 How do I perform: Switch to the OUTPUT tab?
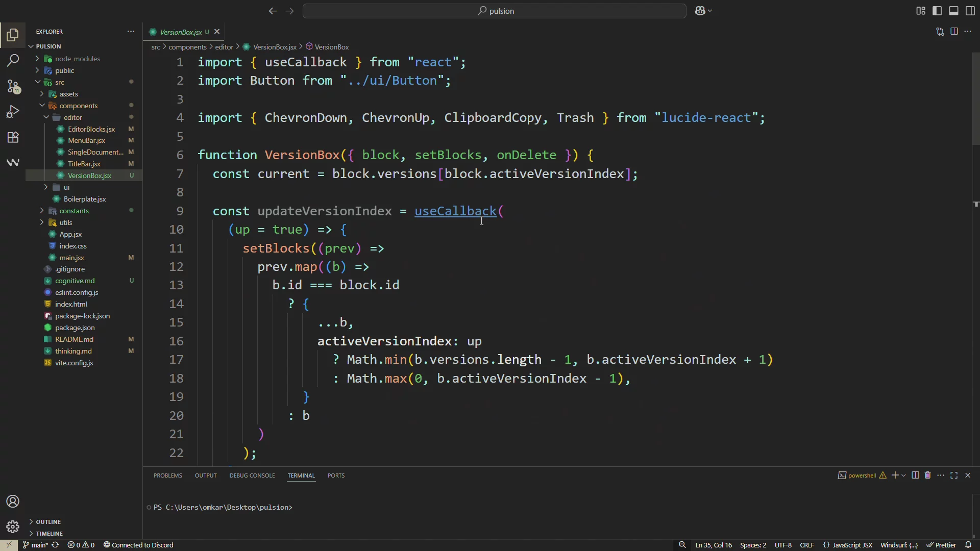pos(206,475)
